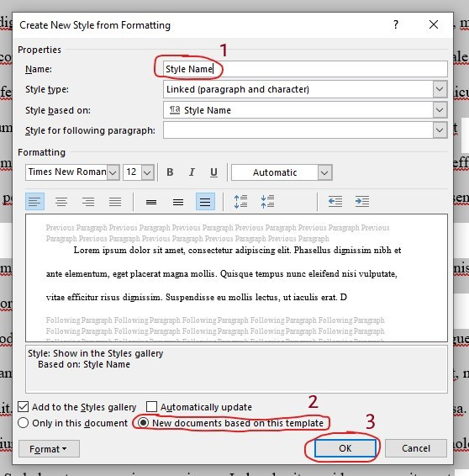Confirm with OK button
Viewport: 469px width, 476px height.
tap(345, 448)
